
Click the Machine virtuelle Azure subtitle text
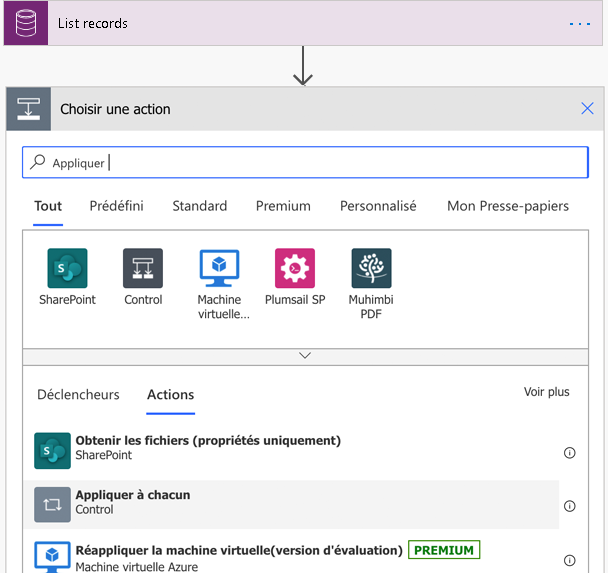[136, 566]
